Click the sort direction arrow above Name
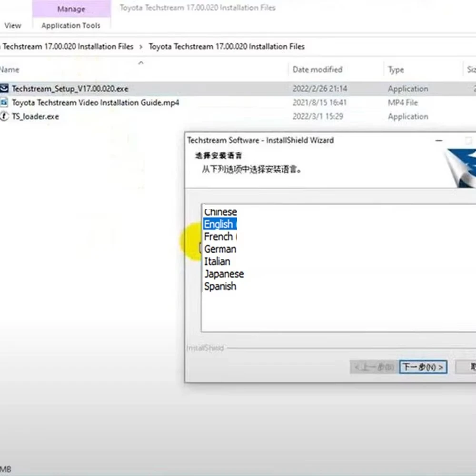 pos(141,63)
